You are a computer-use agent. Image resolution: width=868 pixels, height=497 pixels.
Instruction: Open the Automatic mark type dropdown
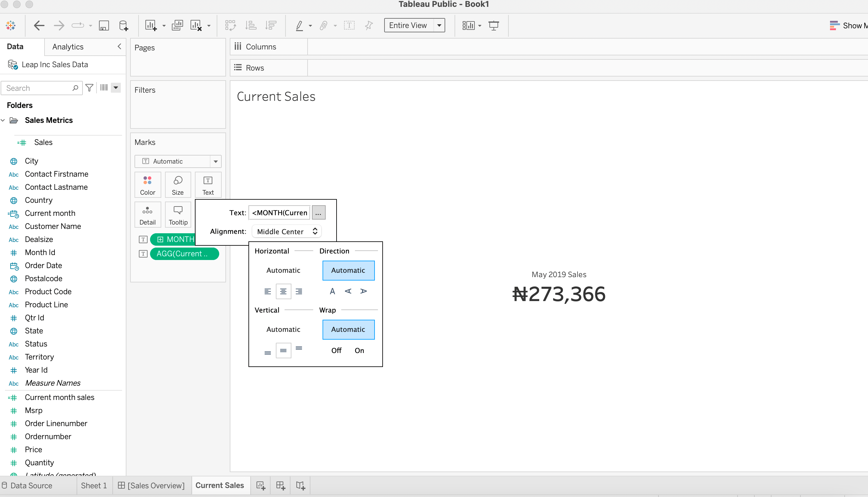pyautogui.click(x=215, y=161)
